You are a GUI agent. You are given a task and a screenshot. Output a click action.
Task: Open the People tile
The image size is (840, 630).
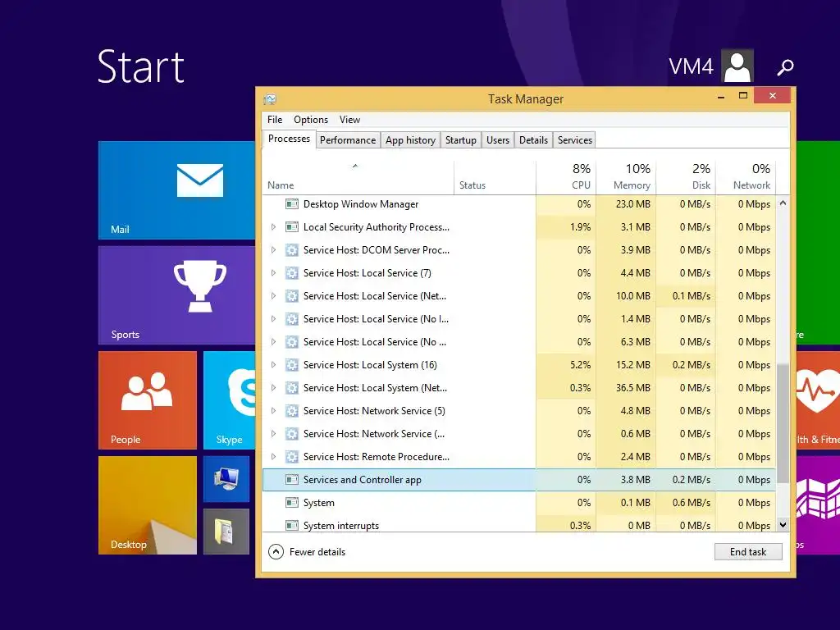click(148, 399)
